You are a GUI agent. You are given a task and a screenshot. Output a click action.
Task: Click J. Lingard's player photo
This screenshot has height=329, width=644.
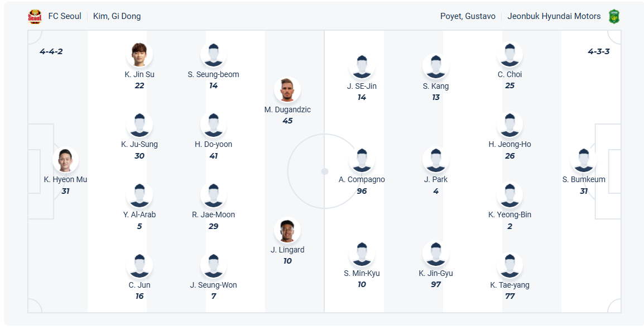click(287, 230)
